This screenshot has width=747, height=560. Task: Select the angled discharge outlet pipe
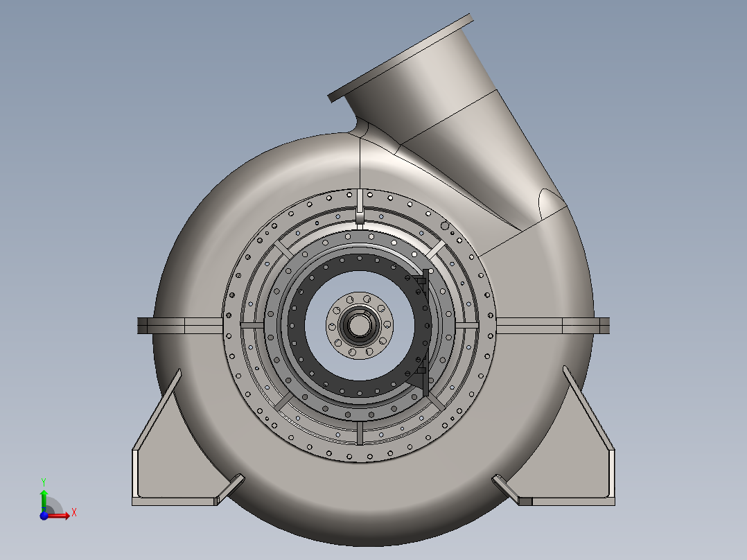click(447, 124)
